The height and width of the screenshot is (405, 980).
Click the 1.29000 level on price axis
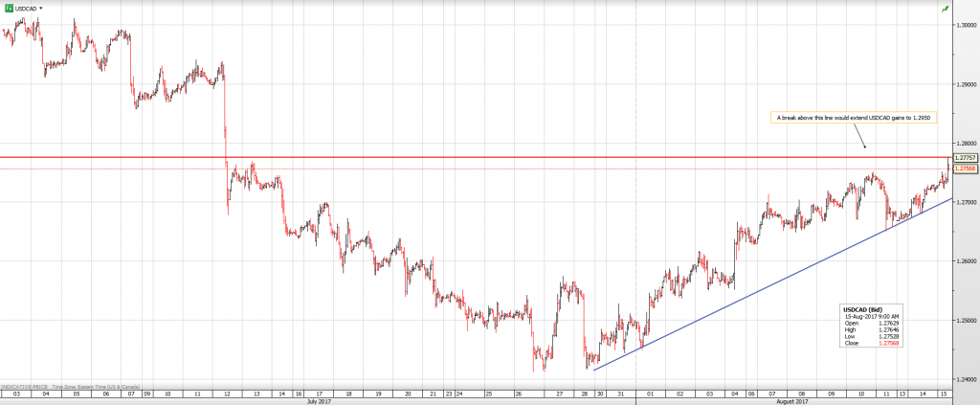tap(964, 84)
